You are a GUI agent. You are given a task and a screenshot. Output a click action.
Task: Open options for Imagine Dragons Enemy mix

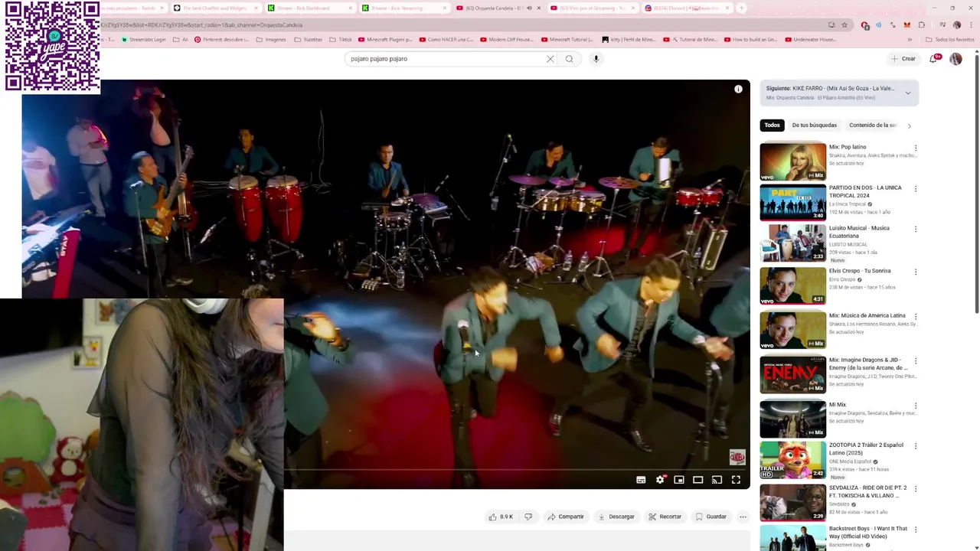[915, 361]
